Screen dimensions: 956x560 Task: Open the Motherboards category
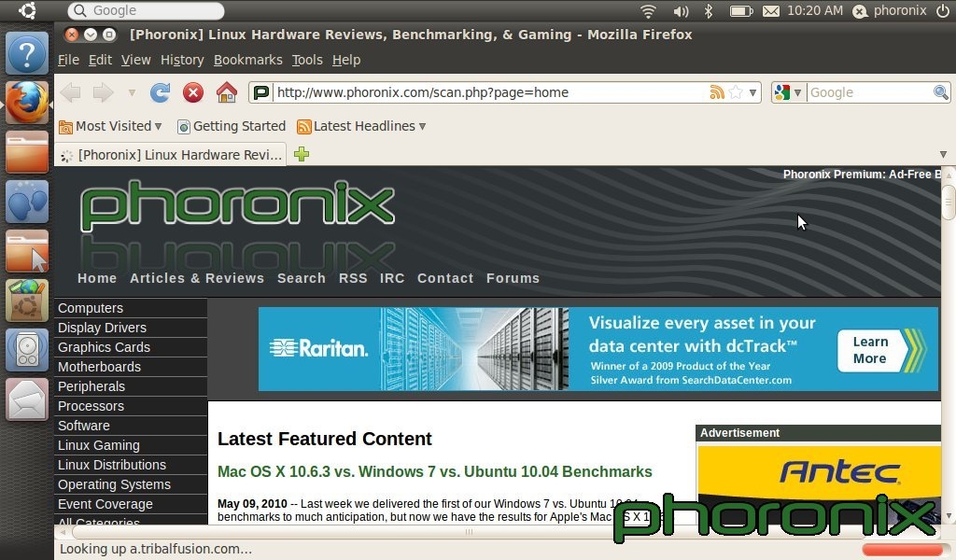point(131,367)
